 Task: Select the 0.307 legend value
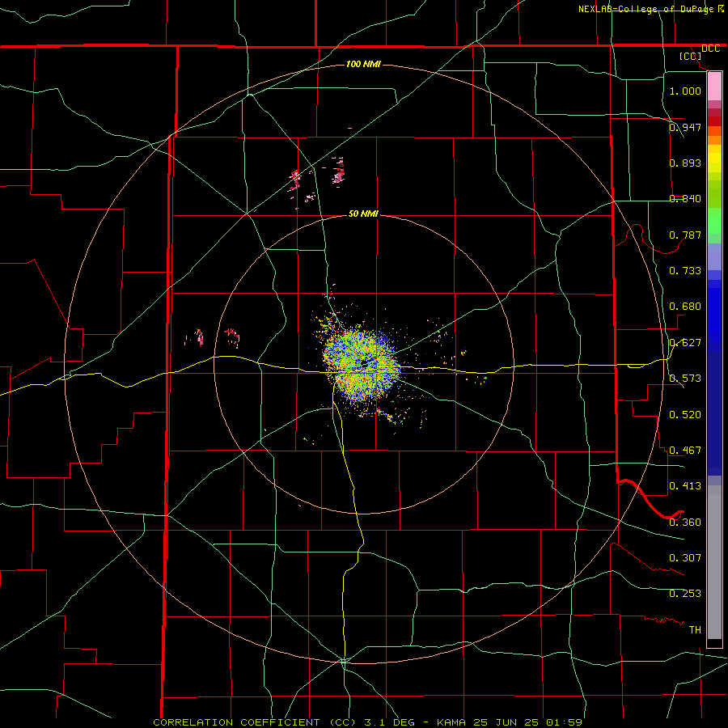coord(685,558)
